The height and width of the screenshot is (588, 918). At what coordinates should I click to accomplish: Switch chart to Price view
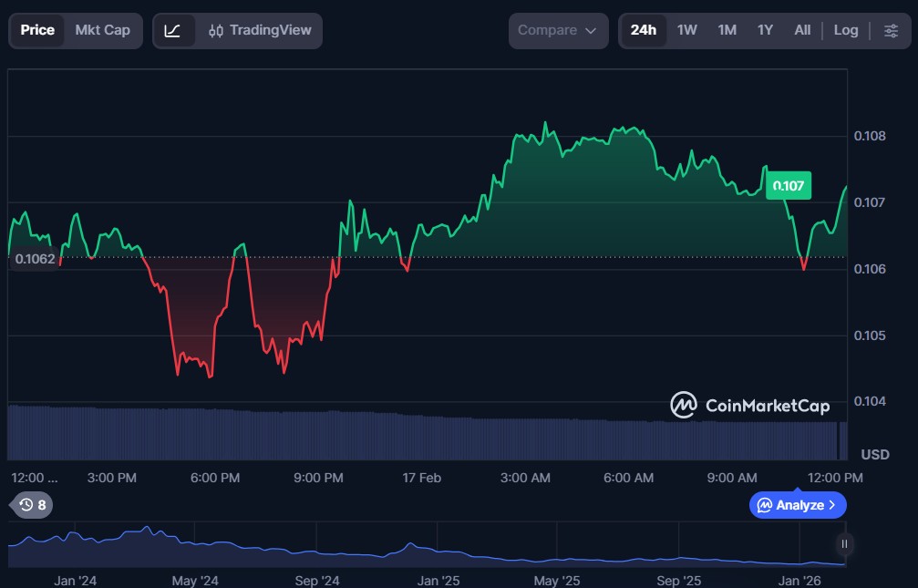[37, 30]
